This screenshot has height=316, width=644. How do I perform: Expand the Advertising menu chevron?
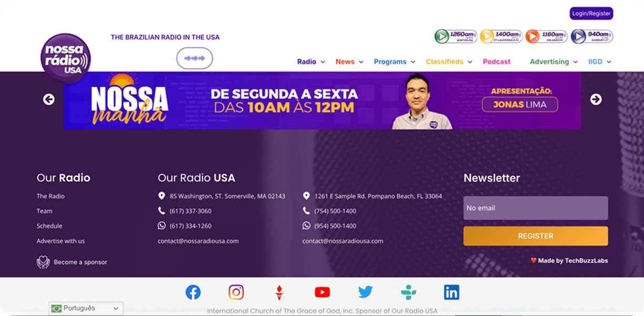(x=576, y=62)
